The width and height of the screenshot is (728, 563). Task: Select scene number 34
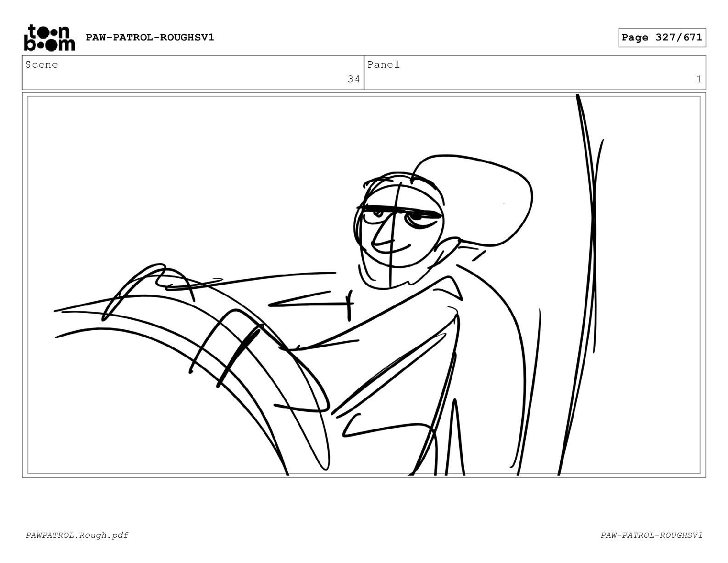(354, 79)
